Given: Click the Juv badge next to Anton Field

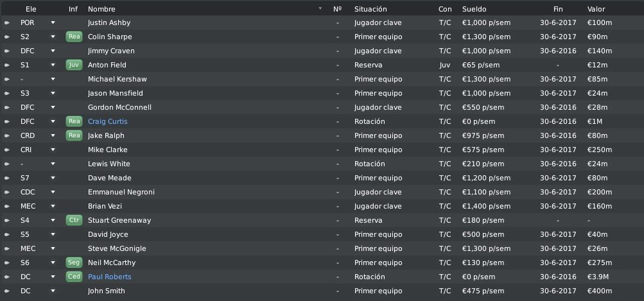Looking at the screenshot, I should [74, 65].
